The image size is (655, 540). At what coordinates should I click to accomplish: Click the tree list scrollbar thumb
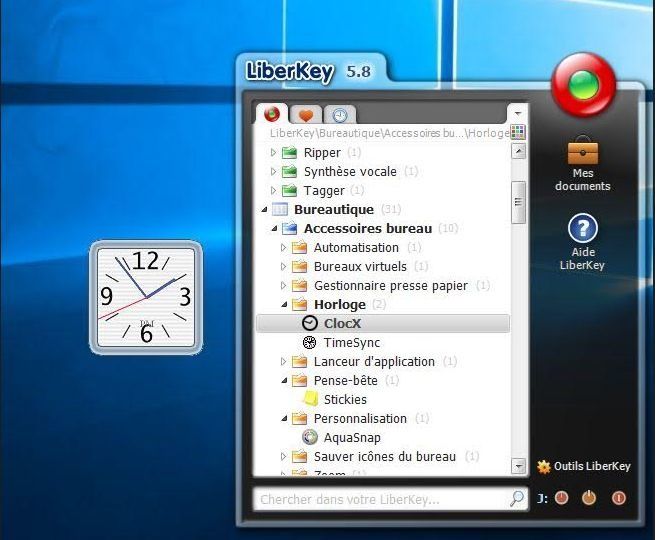point(518,202)
